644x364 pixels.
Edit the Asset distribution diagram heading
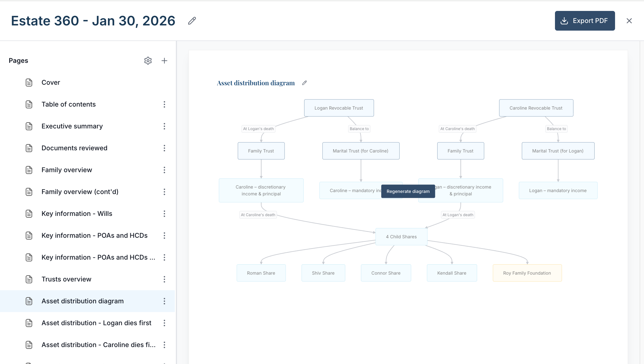[x=305, y=83]
